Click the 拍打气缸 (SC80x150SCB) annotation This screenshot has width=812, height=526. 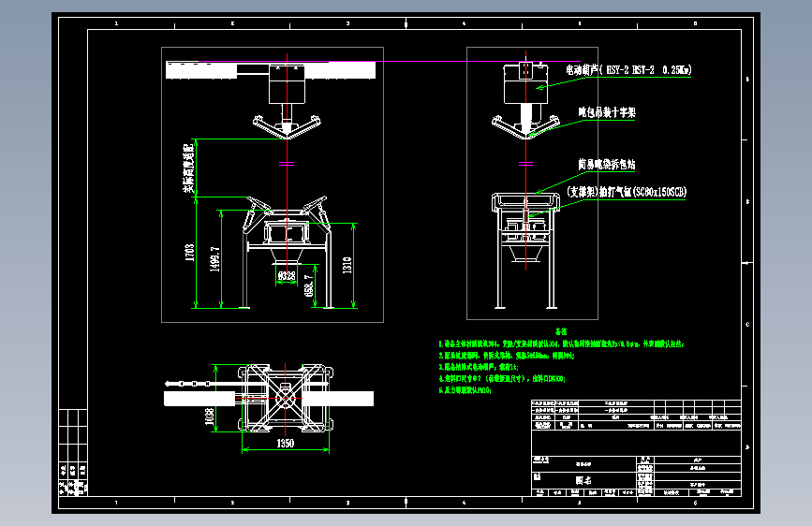pyautogui.click(x=626, y=192)
